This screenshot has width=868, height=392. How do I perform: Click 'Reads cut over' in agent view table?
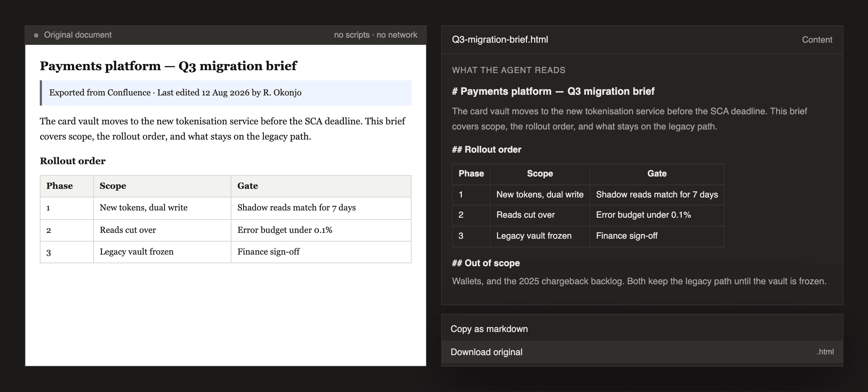[526, 215]
